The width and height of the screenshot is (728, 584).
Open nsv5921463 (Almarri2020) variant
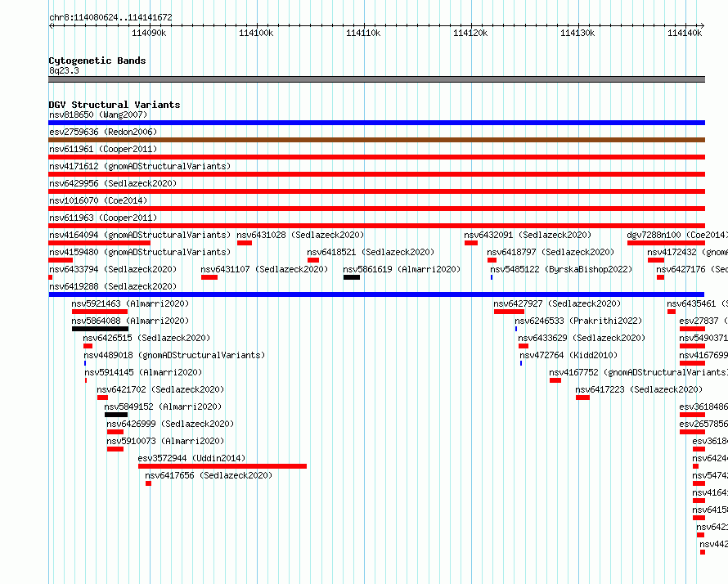coord(130,303)
